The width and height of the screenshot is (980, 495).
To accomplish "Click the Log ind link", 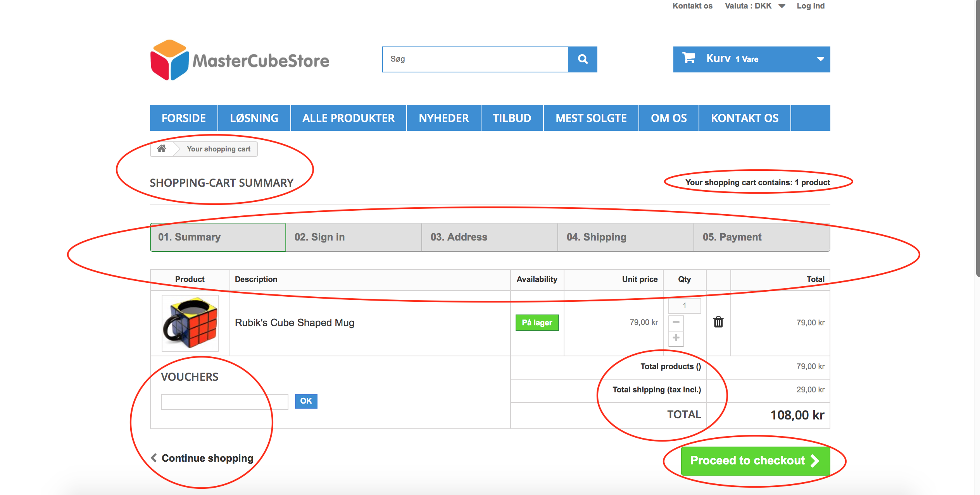I will tap(810, 6).
